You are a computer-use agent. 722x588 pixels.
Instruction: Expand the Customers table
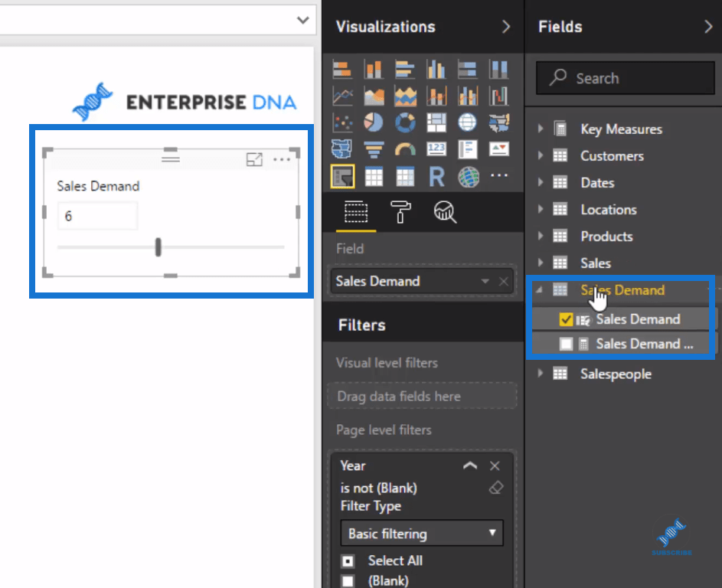point(541,155)
